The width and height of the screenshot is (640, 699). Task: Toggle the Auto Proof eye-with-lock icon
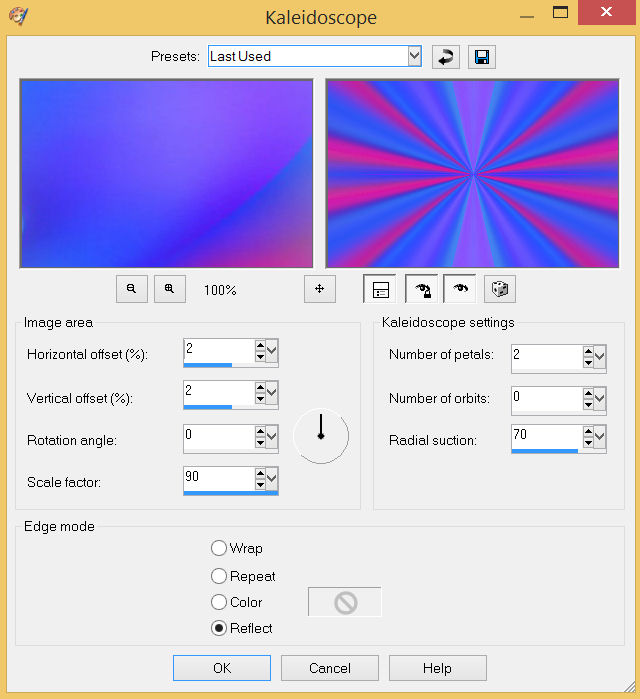tap(421, 289)
